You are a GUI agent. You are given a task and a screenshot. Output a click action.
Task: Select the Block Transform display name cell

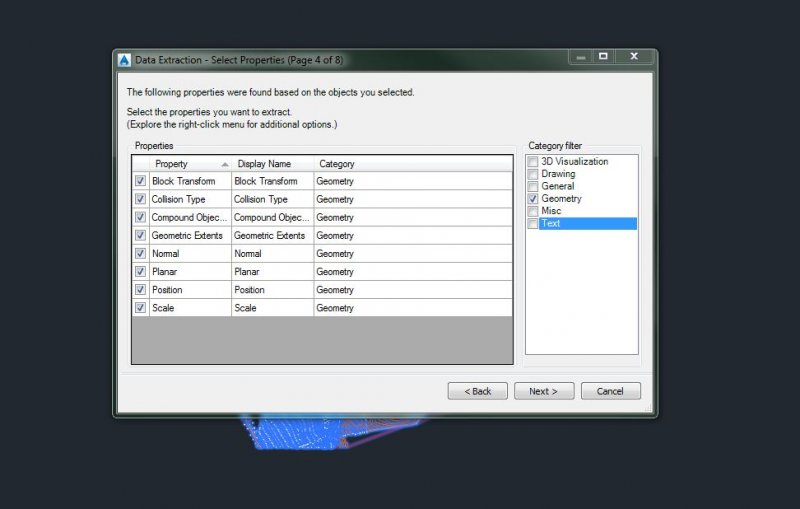(272, 181)
